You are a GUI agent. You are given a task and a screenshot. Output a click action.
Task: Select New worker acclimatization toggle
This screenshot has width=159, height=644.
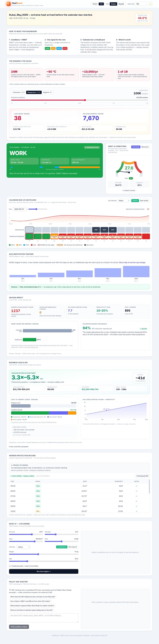(144, 200)
